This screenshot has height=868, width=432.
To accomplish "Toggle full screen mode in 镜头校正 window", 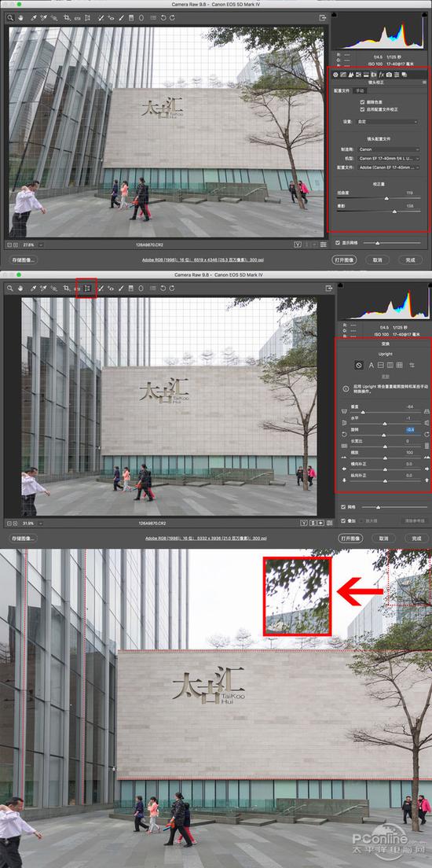I will pos(323,18).
